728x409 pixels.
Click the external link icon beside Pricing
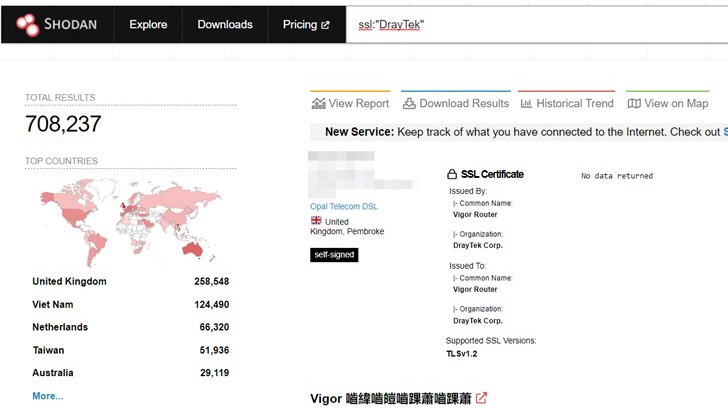click(x=325, y=25)
